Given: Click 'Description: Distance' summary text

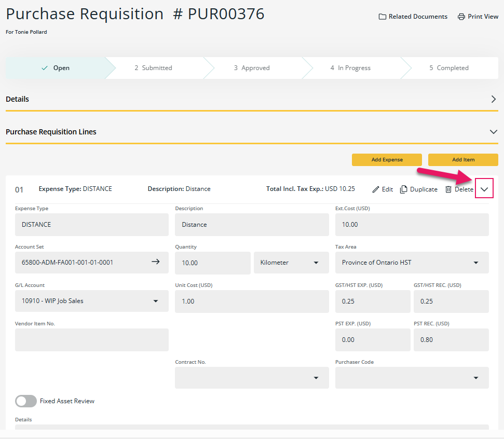Looking at the screenshot, I should coord(179,189).
